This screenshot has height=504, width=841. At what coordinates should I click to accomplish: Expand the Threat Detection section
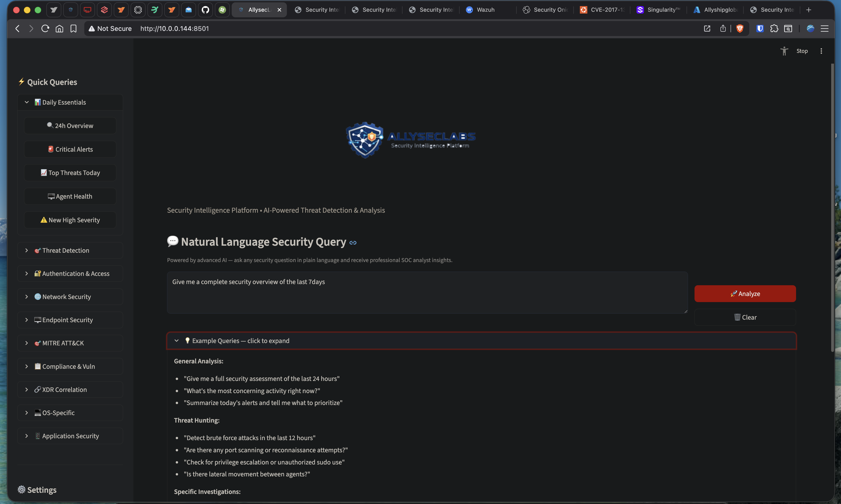pos(70,250)
